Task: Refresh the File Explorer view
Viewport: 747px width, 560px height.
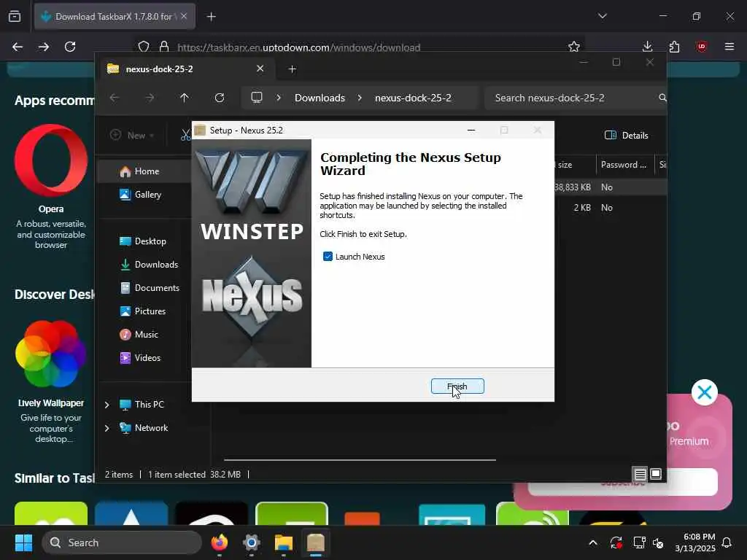Action: click(220, 98)
